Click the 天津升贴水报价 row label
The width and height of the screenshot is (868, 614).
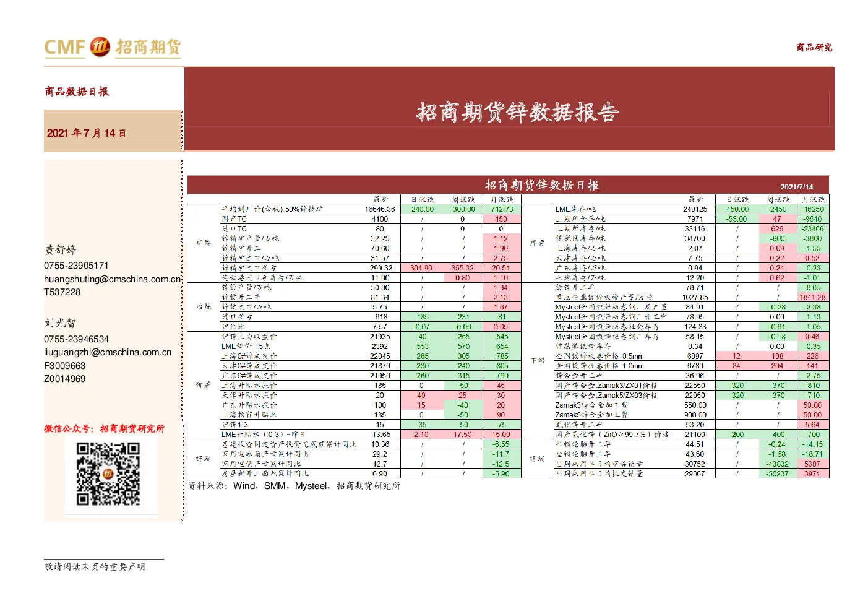click(249, 395)
